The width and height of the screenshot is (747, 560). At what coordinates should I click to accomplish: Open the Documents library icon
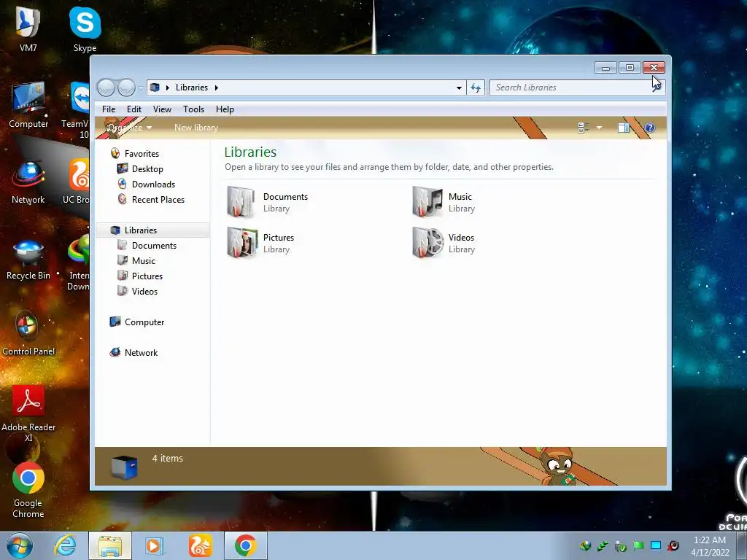click(x=241, y=202)
